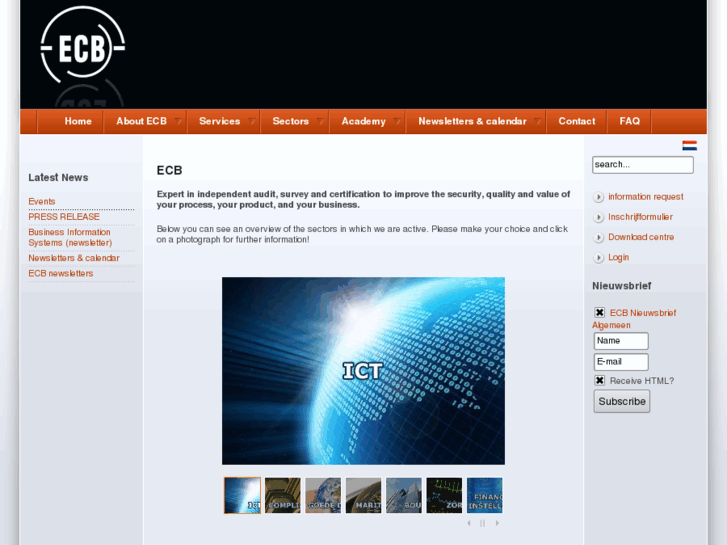Viewport: 727px width, 545px height.
Task: Click the large ICT slideshow image
Action: click(x=364, y=371)
